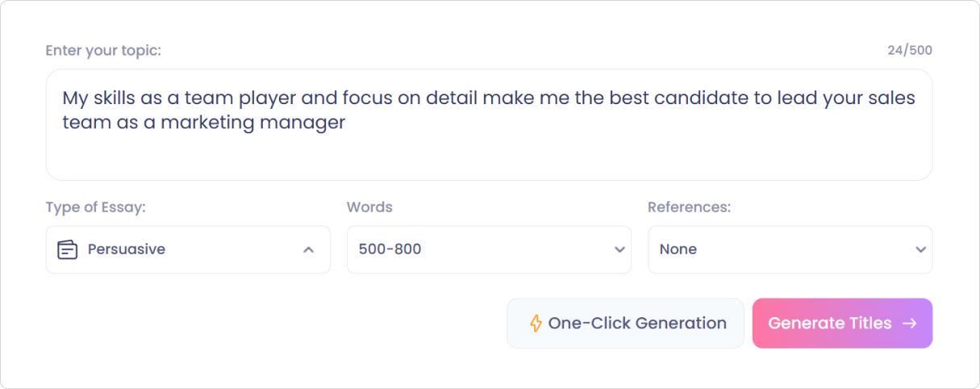
Task: Select the "Persuasive" essay type value
Action: pos(127,249)
